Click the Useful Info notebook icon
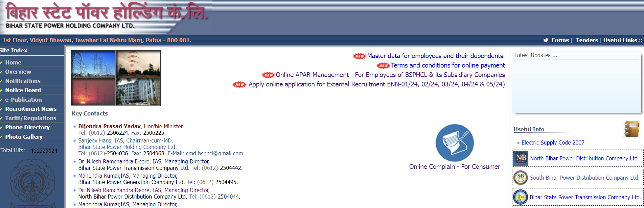Image resolution: width=644 pixels, height=208 pixels. point(631,129)
